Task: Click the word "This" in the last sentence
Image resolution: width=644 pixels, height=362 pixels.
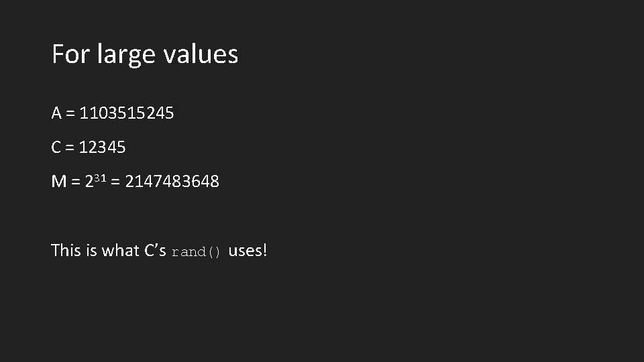Action: coord(66,251)
